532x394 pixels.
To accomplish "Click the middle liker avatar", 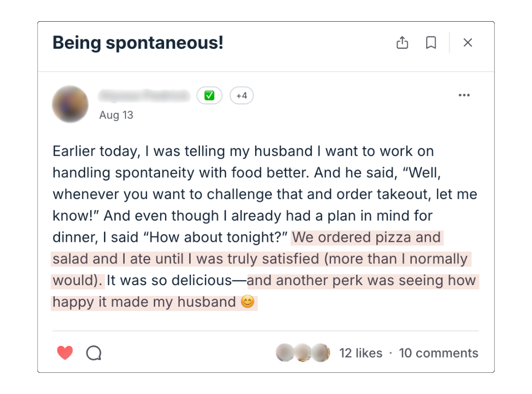I will 302,353.
